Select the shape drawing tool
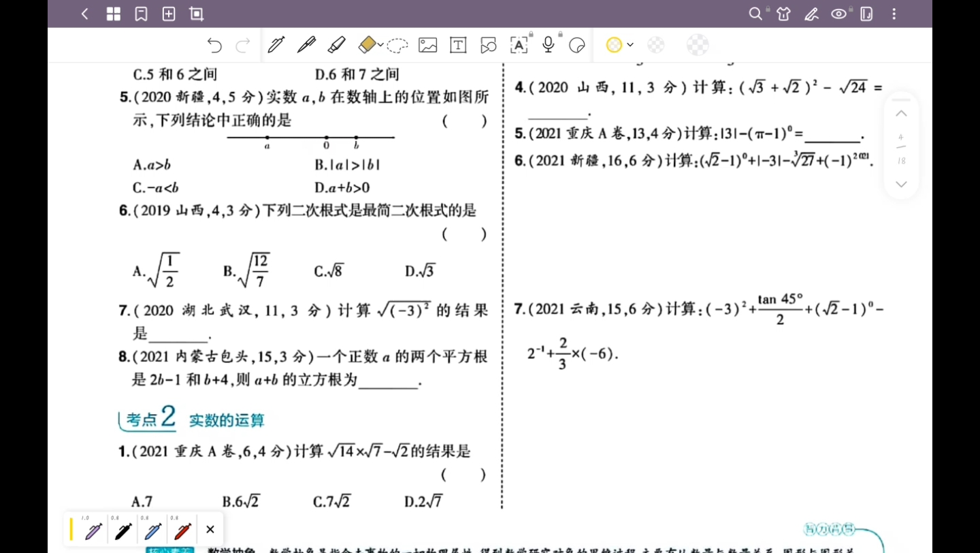The width and height of the screenshot is (980, 553). pos(487,45)
